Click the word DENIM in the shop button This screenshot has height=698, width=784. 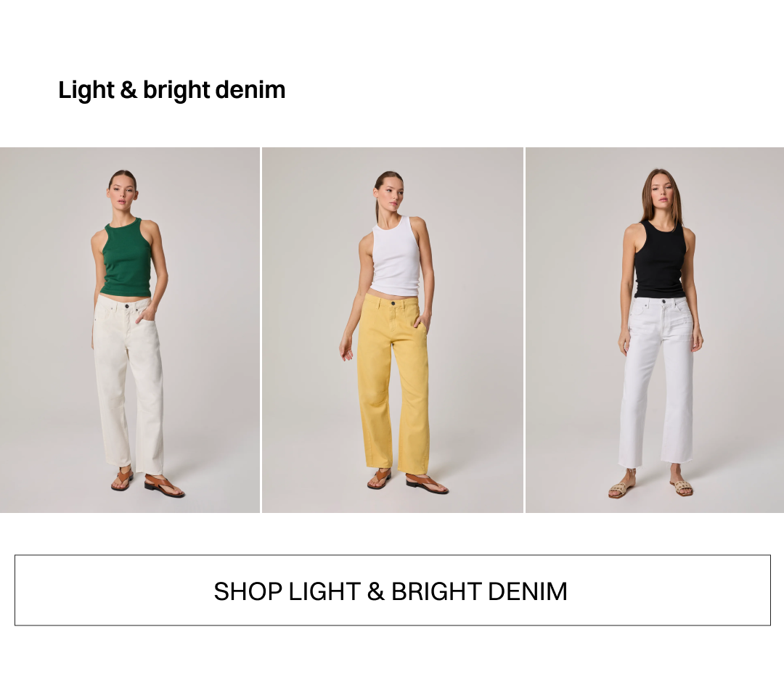coord(528,591)
